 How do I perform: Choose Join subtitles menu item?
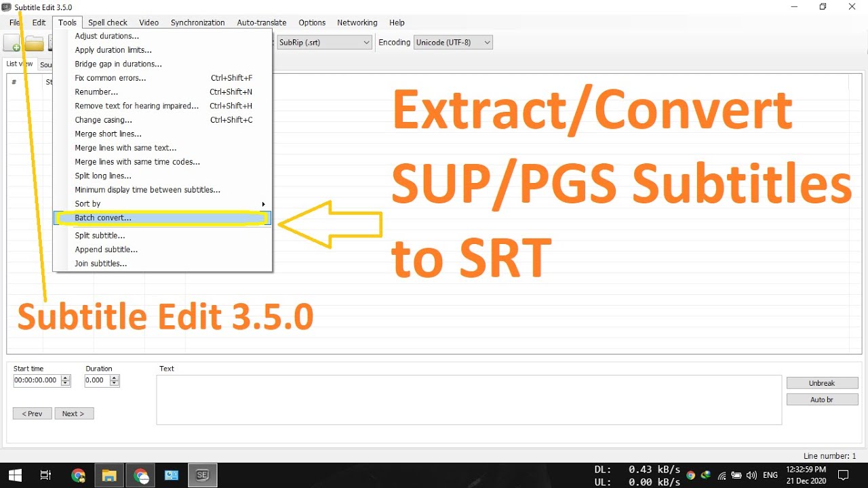(x=163, y=264)
